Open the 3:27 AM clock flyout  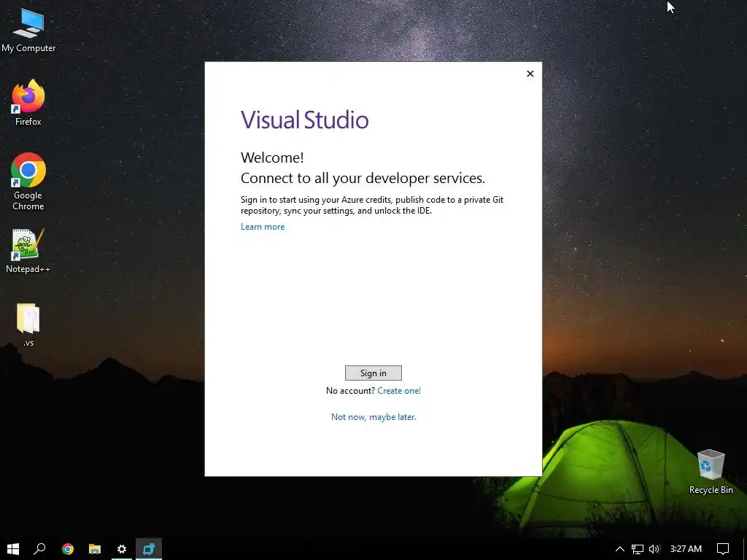tap(686, 549)
